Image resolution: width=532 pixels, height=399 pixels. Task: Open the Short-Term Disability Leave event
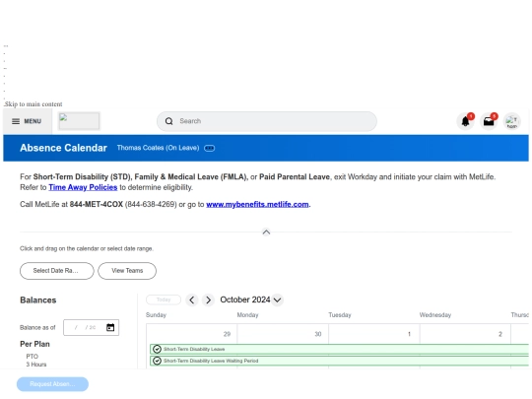pyautogui.click(x=339, y=349)
